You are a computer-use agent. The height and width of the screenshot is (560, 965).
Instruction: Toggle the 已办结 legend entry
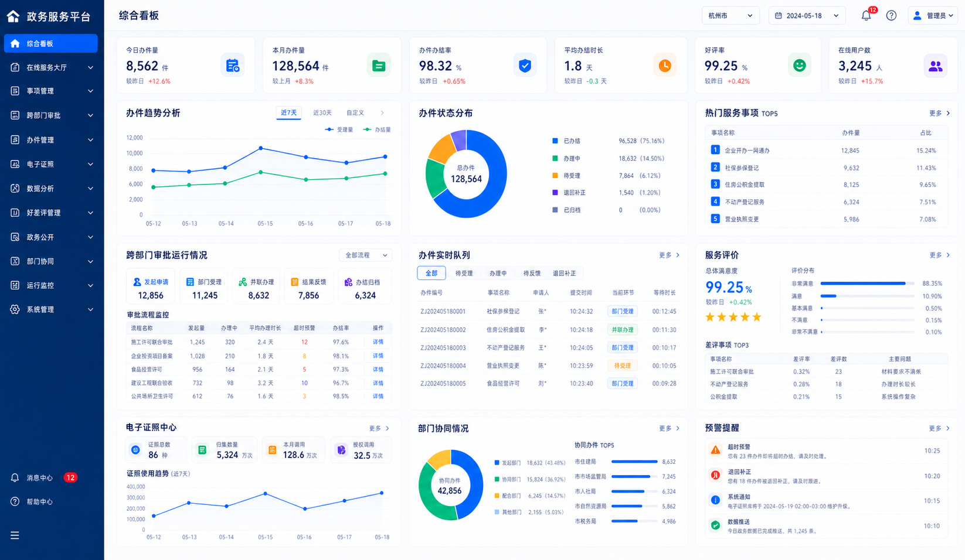pos(566,141)
